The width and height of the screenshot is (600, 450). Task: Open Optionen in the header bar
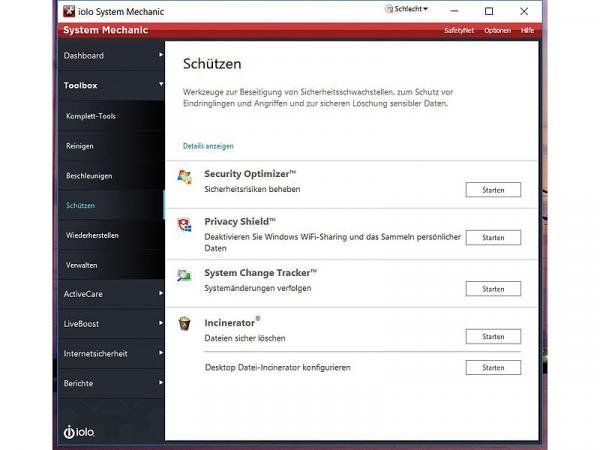coord(497,31)
